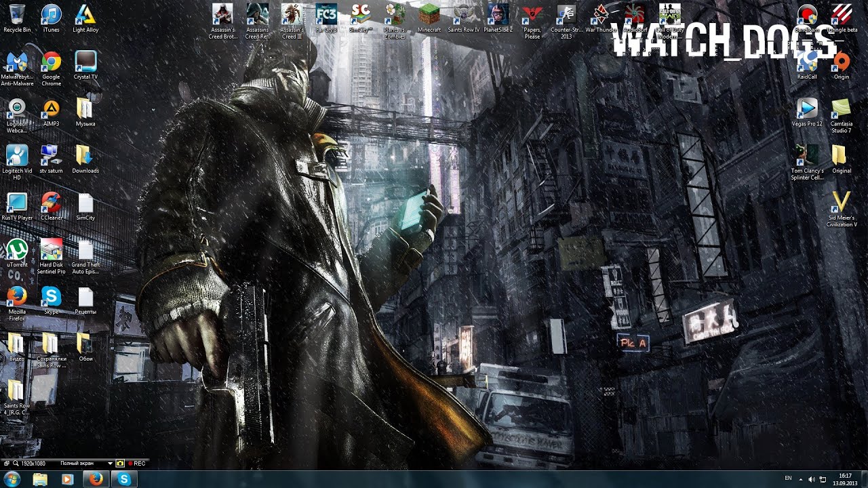Viewport: 868px width, 488px height.
Task: Open the Papers, Please game icon
Action: [532, 21]
